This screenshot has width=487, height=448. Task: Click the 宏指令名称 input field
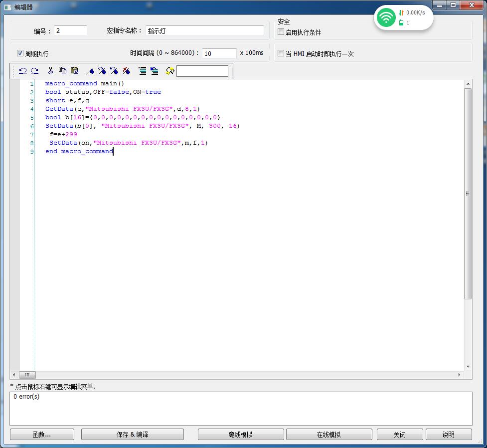[205, 31]
